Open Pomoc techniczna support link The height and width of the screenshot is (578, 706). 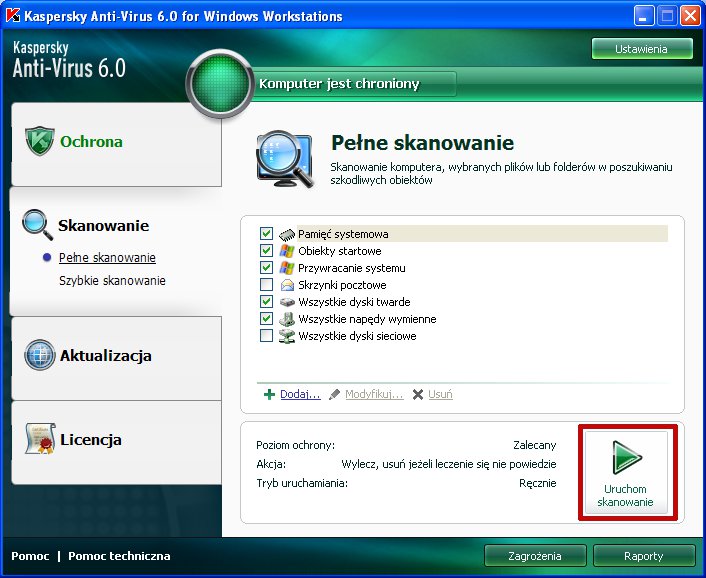[x=119, y=556]
